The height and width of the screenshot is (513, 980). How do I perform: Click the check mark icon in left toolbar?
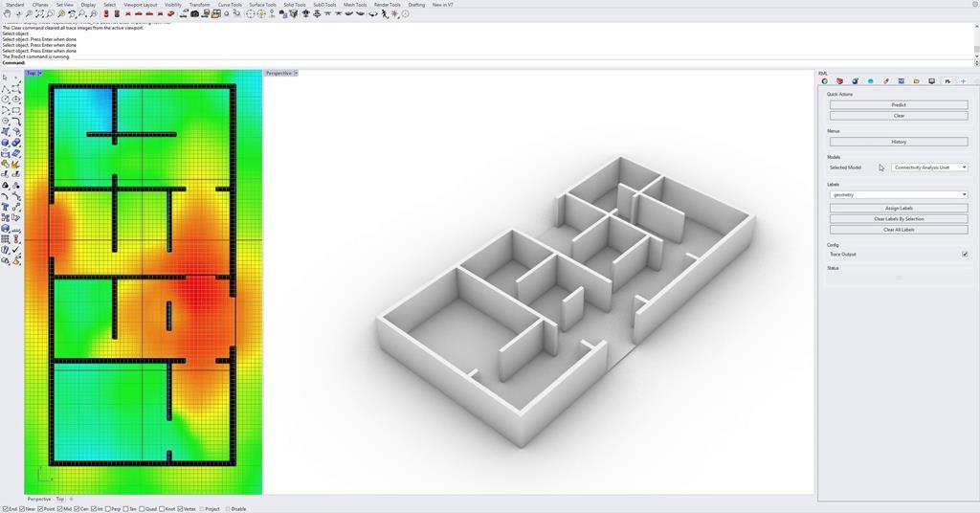(16, 250)
